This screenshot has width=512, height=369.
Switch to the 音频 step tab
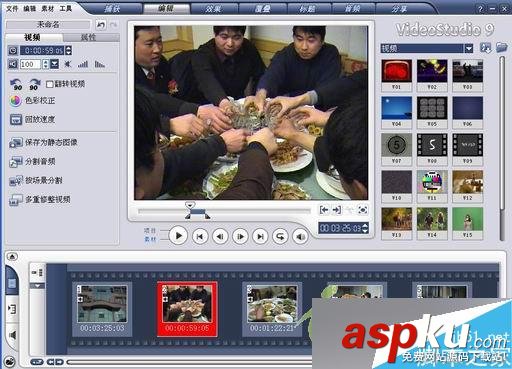pos(352,8)
